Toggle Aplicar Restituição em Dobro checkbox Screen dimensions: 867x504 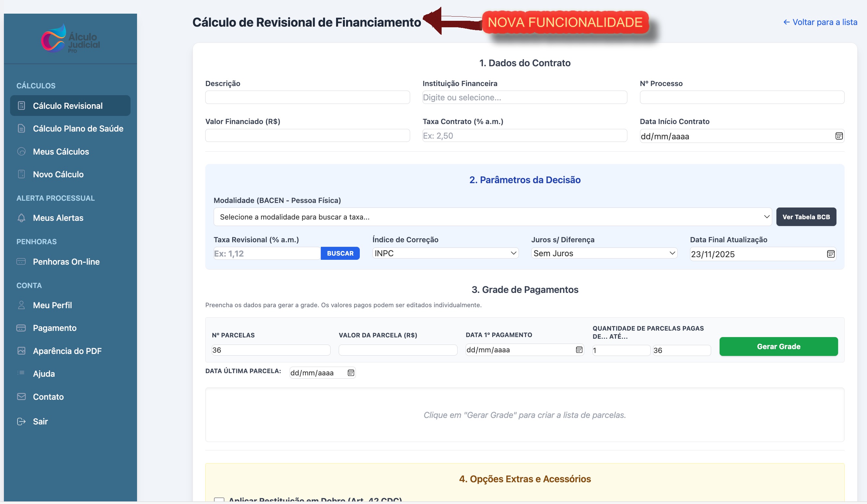point(219,500)
